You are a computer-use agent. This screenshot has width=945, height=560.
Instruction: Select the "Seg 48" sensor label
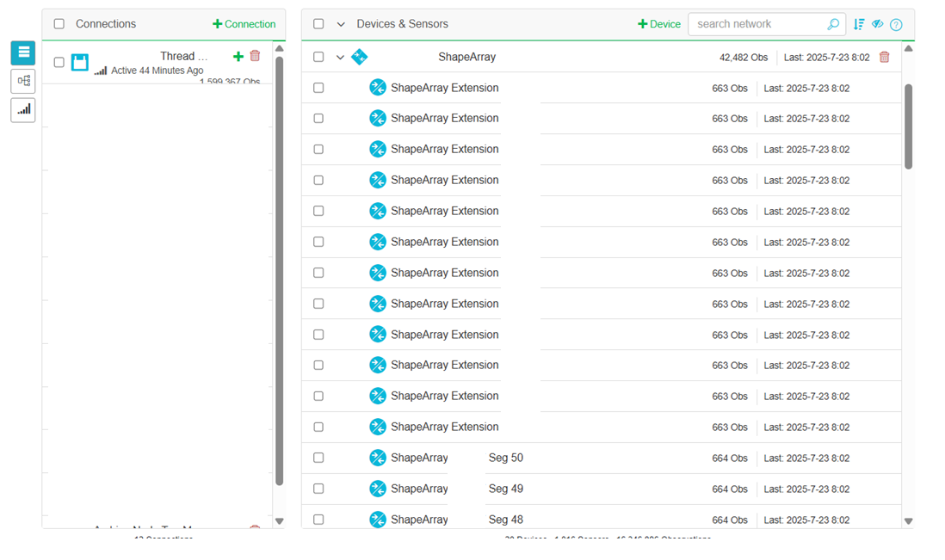pos(506,519)
